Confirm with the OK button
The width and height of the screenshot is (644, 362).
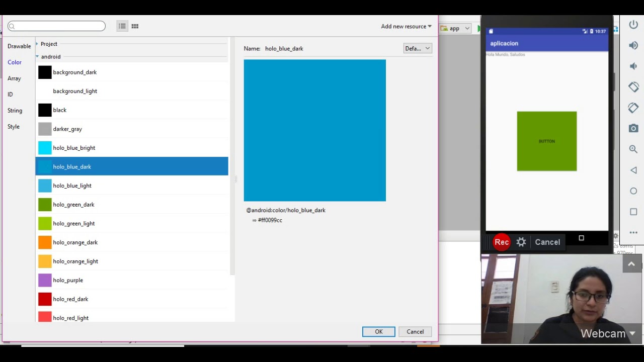click(379, 332)
